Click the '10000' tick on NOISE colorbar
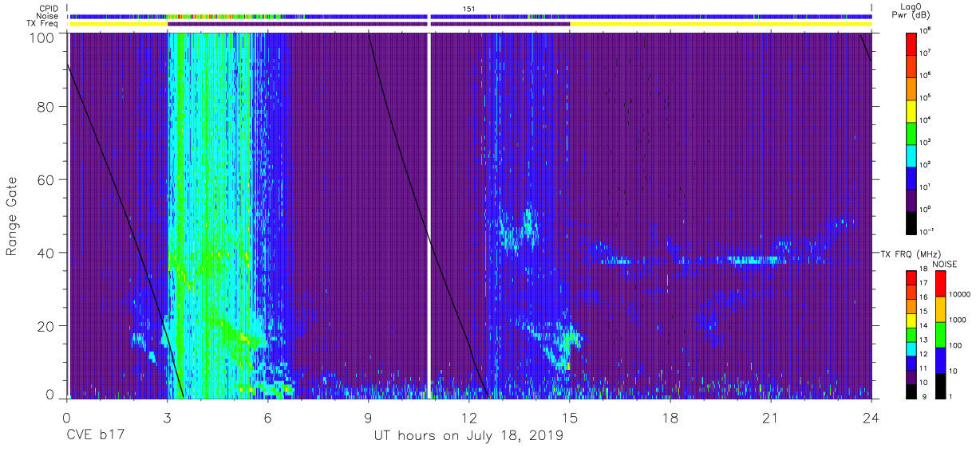Screen dimensions: 980x452 pyautogui.click(x=962, y=294)
